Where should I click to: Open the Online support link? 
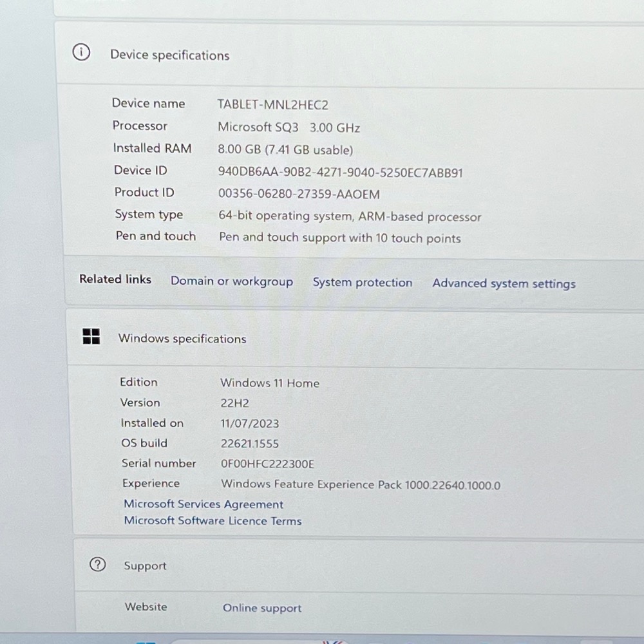coord(262,608)
